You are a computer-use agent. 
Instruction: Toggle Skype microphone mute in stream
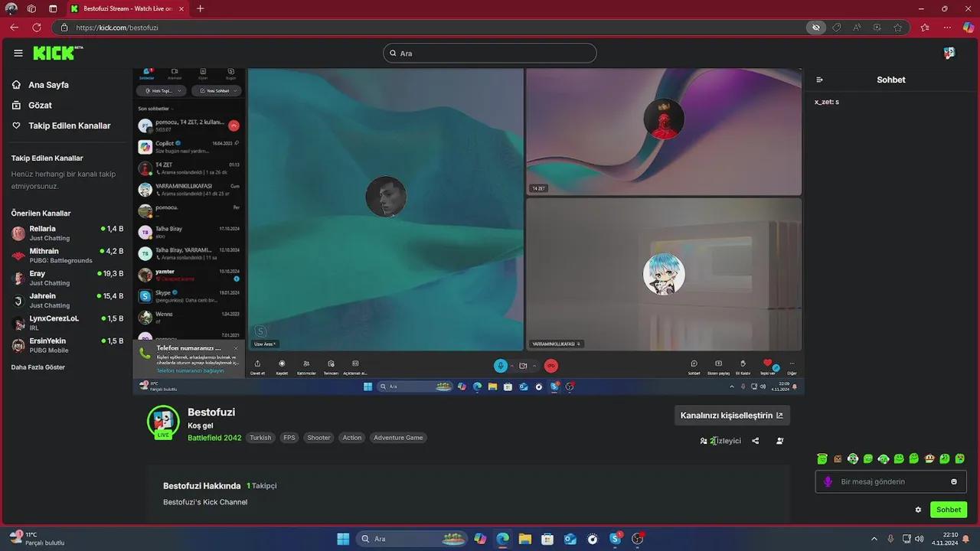tap(501, 366)
